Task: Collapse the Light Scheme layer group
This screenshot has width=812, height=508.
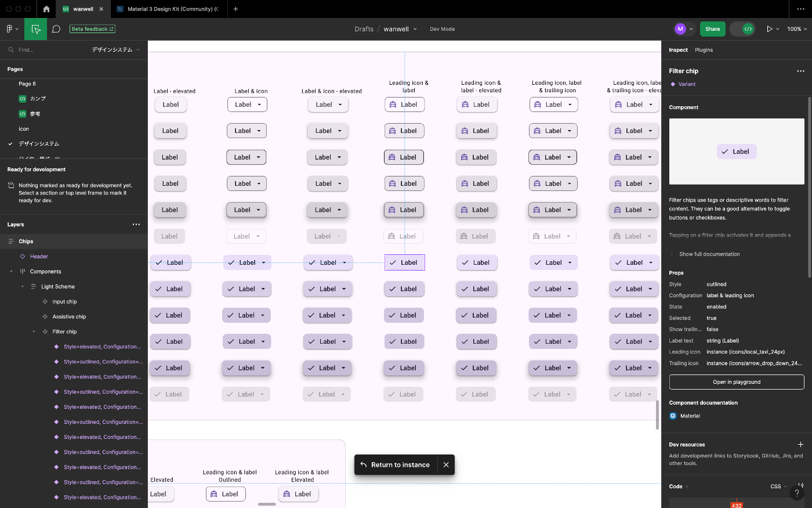Action: [23, 287]
